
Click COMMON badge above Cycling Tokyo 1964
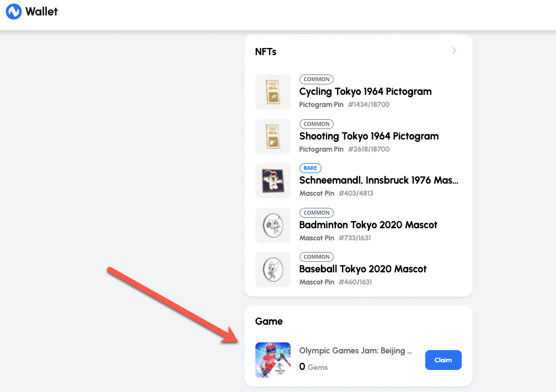317,79
